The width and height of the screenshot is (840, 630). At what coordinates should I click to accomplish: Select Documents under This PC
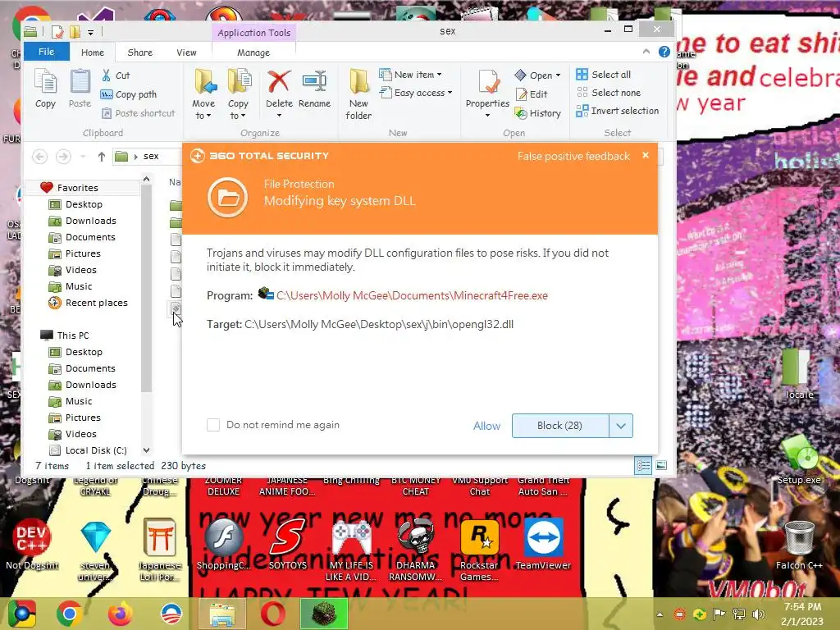[90, 368]
